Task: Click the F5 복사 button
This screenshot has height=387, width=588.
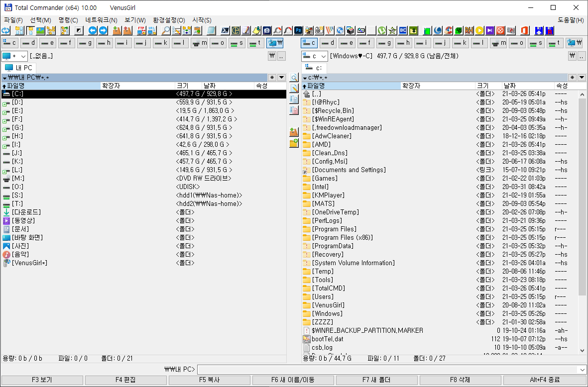Action: point(209,380)
